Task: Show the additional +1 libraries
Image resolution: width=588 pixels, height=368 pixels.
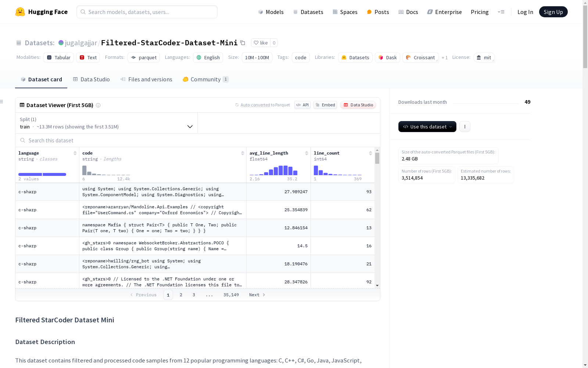Action: (x=445, y=57)
